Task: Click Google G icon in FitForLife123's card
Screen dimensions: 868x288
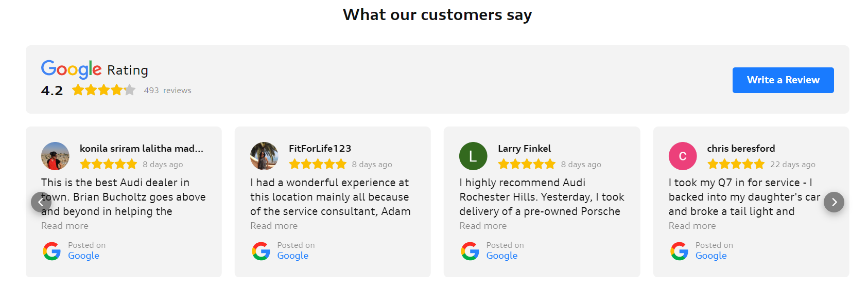Action: (261, 251)
